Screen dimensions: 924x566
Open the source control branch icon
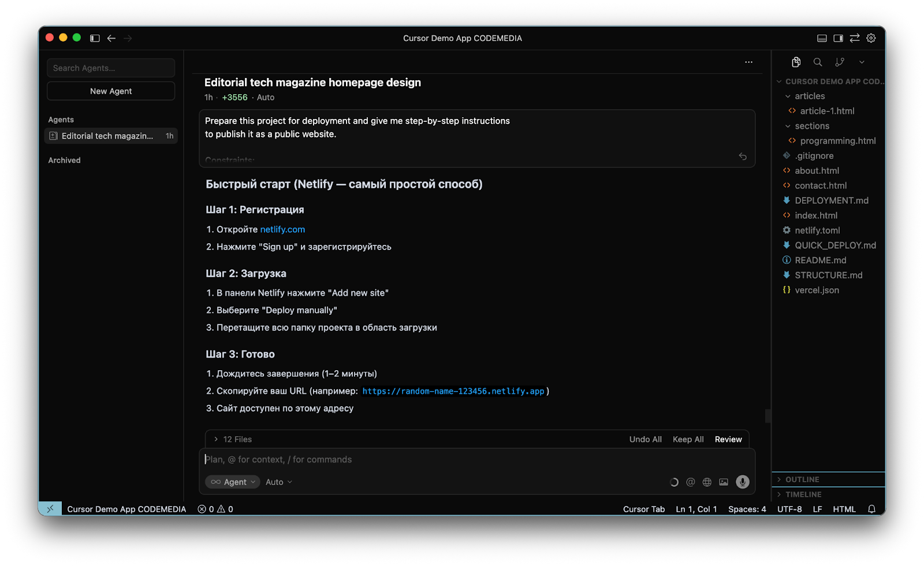click(x=840, y=62)
